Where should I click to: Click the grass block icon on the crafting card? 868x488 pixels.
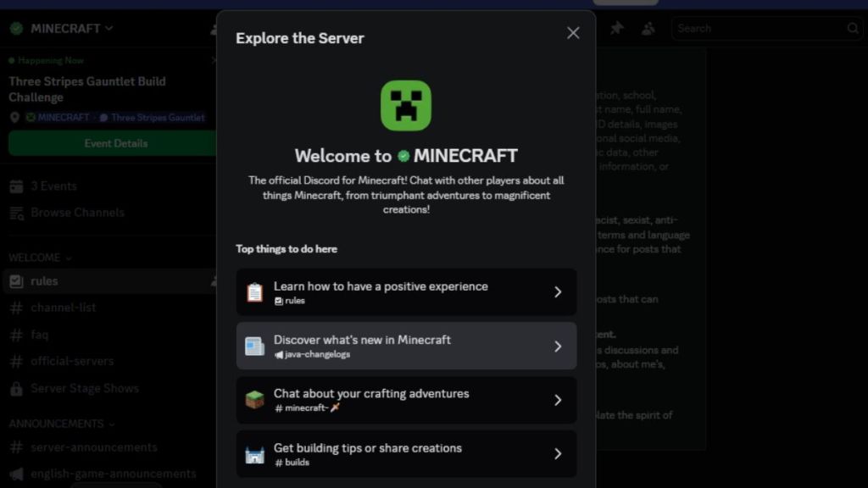[x=253, y=400]
